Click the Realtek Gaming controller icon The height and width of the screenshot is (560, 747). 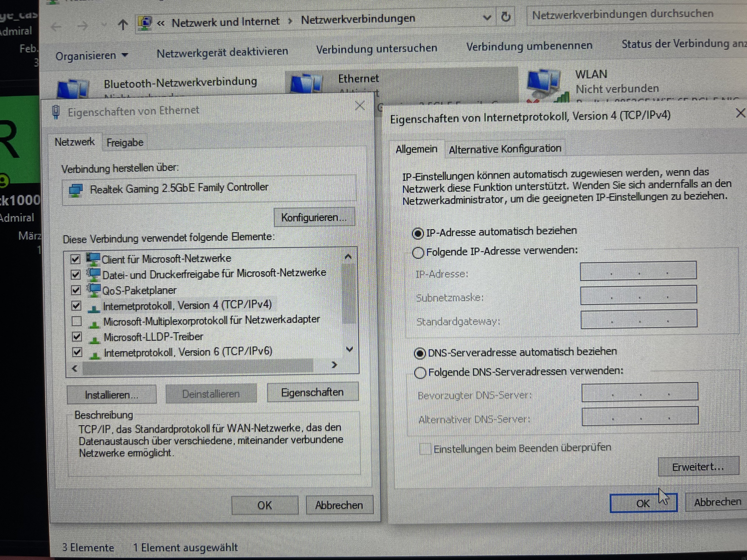pyautogui.click(x=76, y=190)
